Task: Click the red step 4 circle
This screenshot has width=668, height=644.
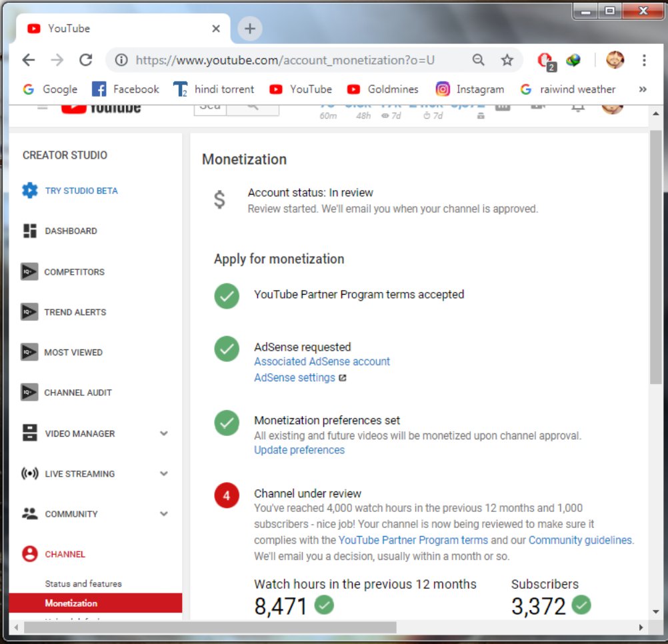Action: point(227,495)
